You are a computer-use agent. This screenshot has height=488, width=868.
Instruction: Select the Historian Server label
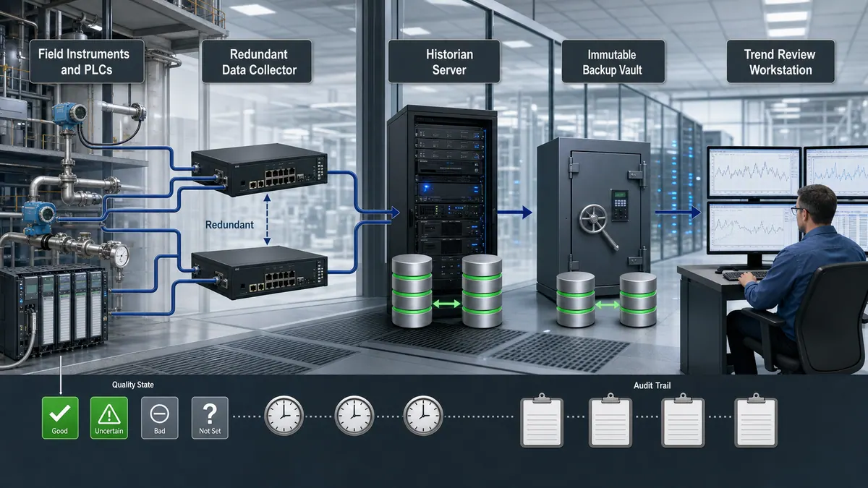click(x=443, y=62)
